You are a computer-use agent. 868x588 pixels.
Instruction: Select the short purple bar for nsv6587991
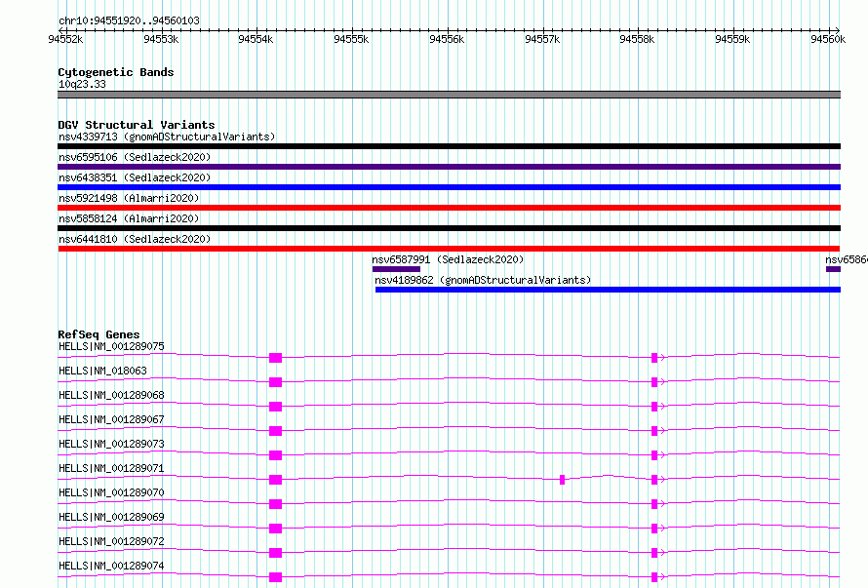[x=396, y=269]
